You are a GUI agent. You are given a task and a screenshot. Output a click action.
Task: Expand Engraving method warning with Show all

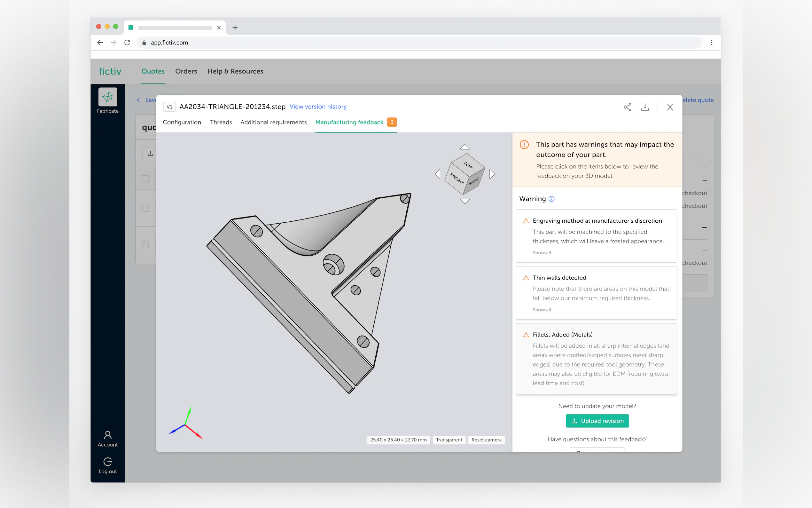tap(542, 253)
